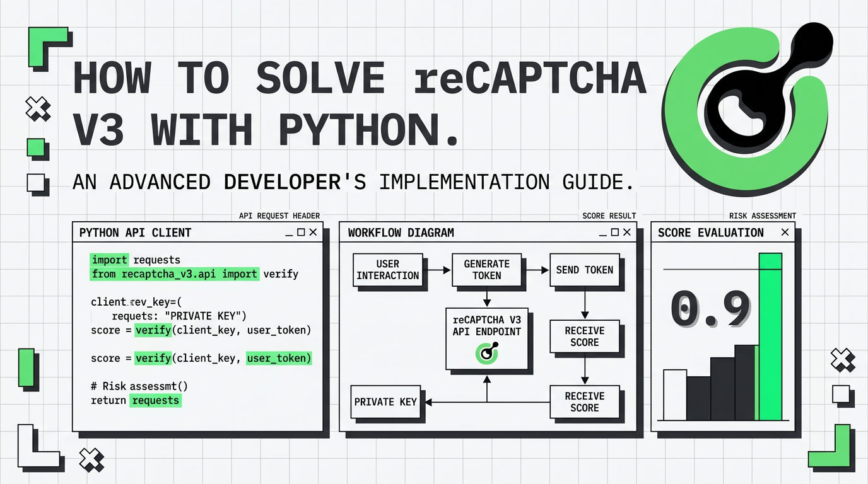Close the Score Evaluation panel
The width and height of the screenshot is (868, 484).
[785, 233]
